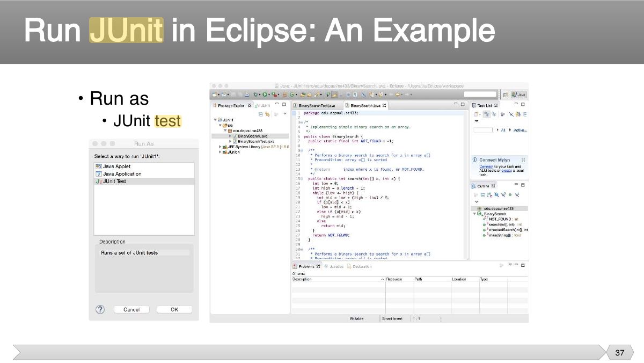The width and height of the screenshot is (644, 363).
Task: Click the Open Perspective icon beside Java
Action: [506, 95]
